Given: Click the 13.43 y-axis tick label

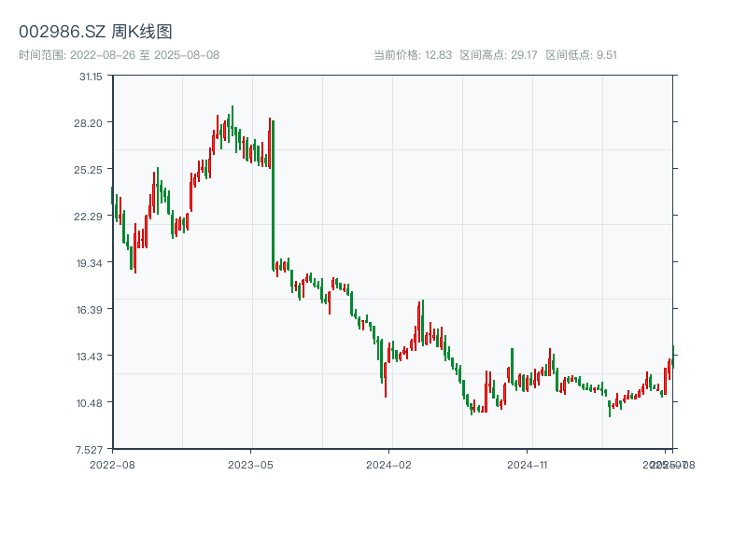Looking at the screenshot, I should [91, 356].
